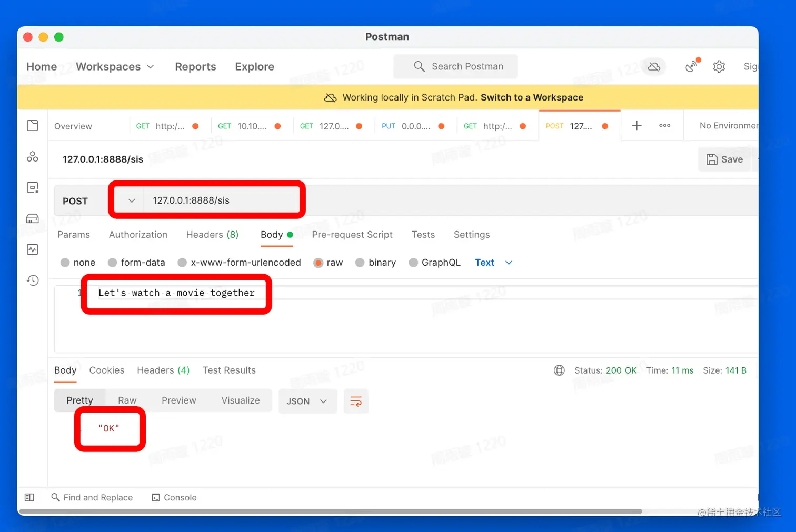This screenshot has width=796, height=532.
Task: Switch to the GET 10.10... request tab
Action: coord(249,126)
